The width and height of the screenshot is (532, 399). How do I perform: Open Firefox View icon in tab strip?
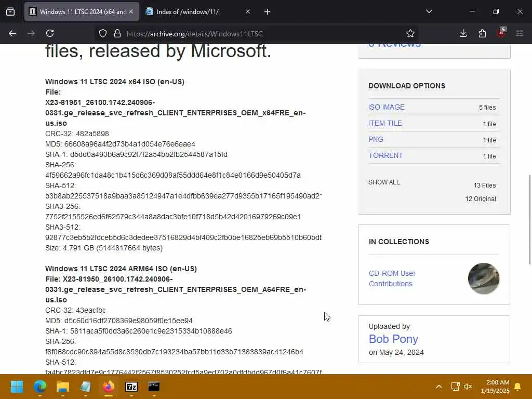10,12
